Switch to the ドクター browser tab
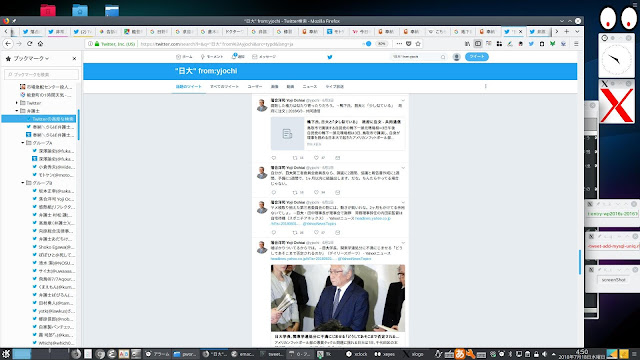Image resolution: width=640 pixels, height=360 pixels. coord(235,31)
